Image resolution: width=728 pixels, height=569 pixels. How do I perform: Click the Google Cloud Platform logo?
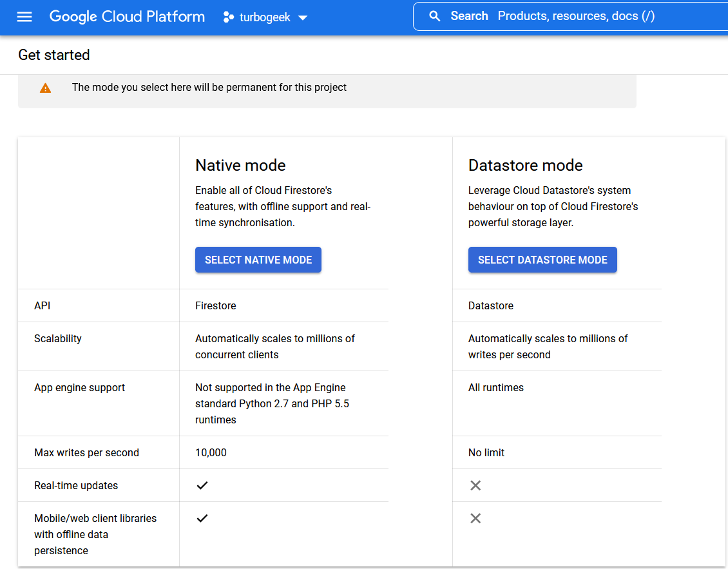coord(127,17)
